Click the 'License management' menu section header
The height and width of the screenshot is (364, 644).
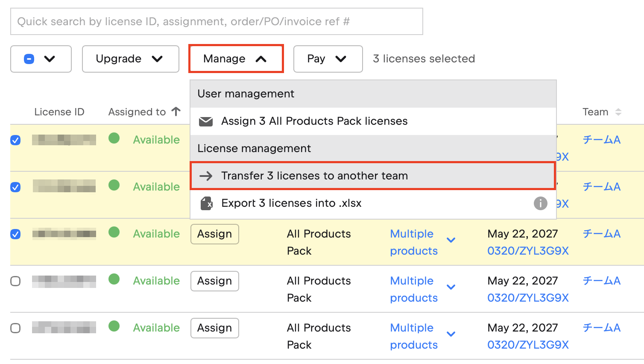373,148
